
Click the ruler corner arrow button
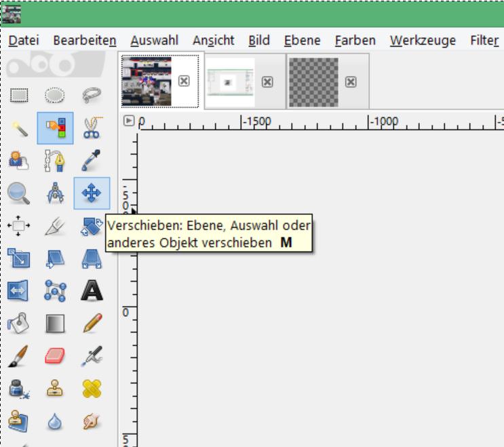tap(129, 121)
